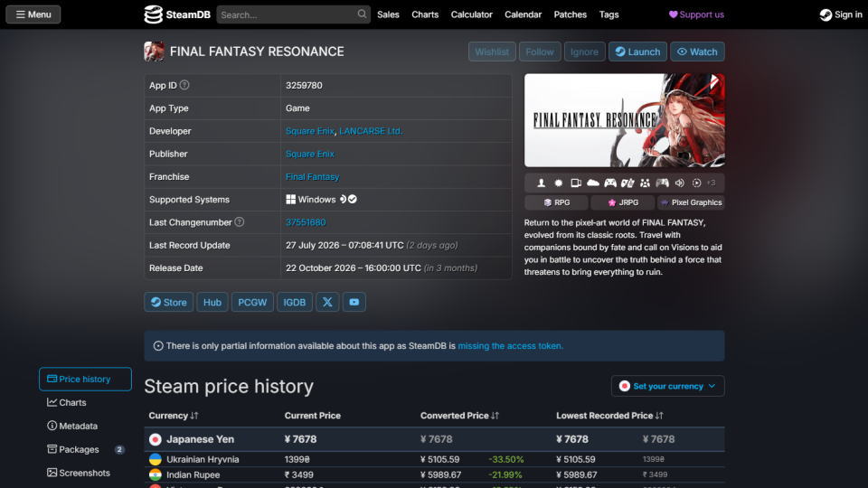Click the Japanese Yen row
The image size is (868, 488).
point(435,439)
